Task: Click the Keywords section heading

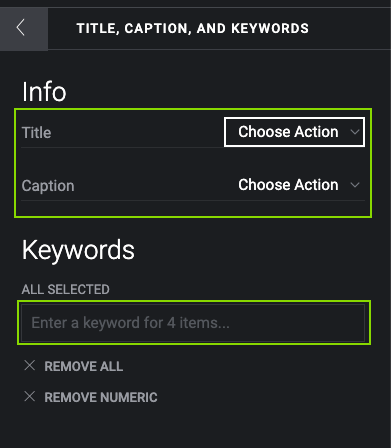Action: 78,250
